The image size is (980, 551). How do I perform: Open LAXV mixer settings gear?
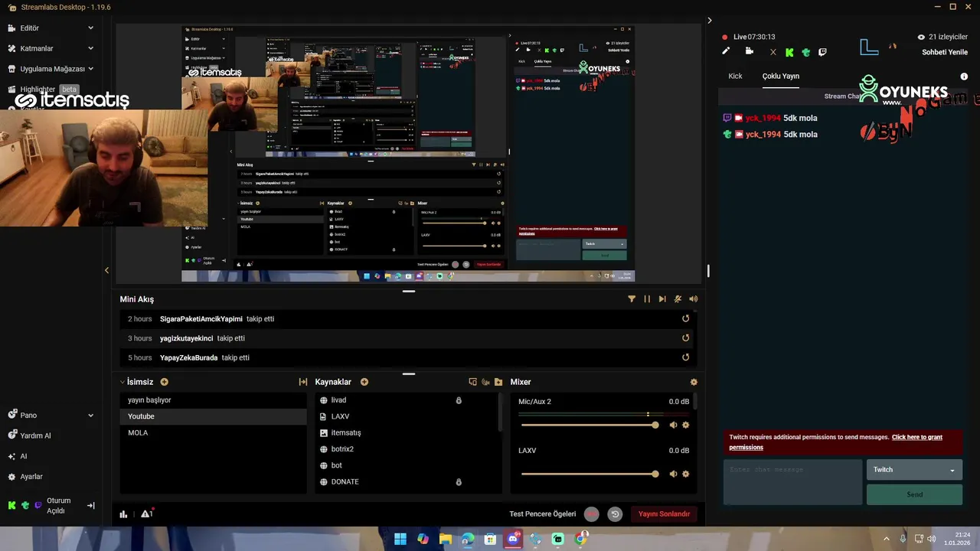coord(685,474)
